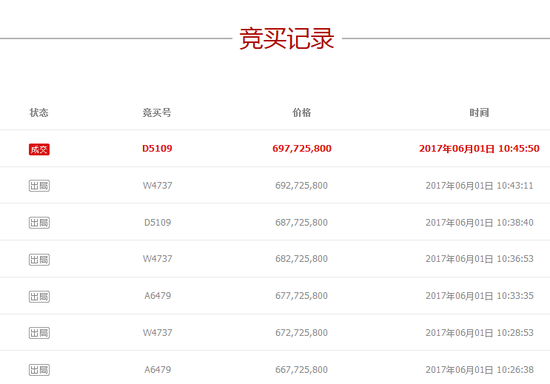Click gray bidder D5109 at 10:38:40
The height and width of the screenshot is (384, 550).
(x=157, y=223)
